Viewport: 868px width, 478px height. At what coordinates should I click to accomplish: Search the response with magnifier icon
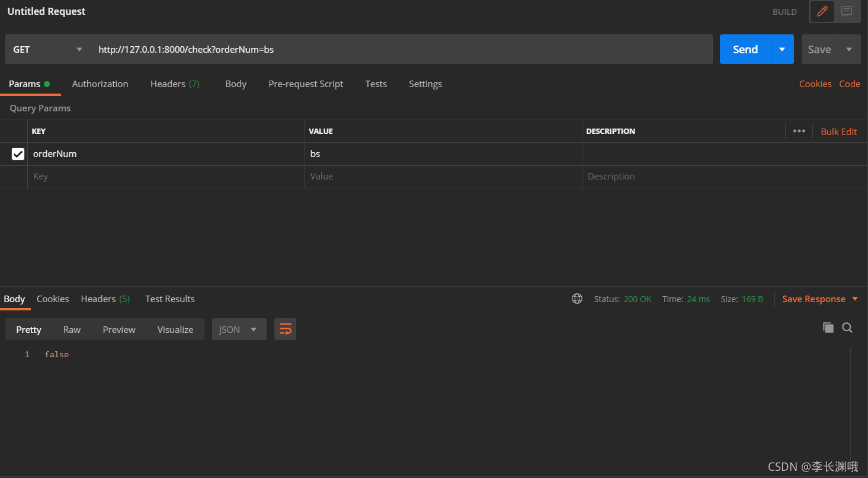pos(847,328)
